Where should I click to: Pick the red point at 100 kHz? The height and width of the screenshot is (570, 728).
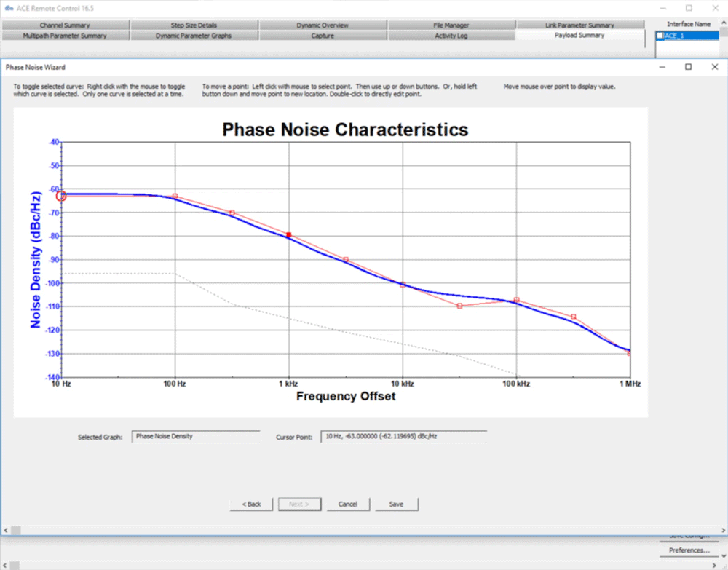(516, 300)
